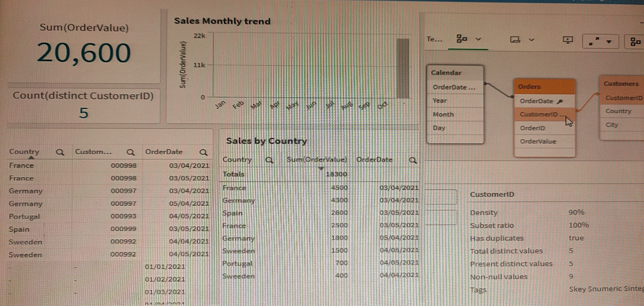Click the internal table view icon
Viewport: 644px width, 306px height.
tap(461, 39)
